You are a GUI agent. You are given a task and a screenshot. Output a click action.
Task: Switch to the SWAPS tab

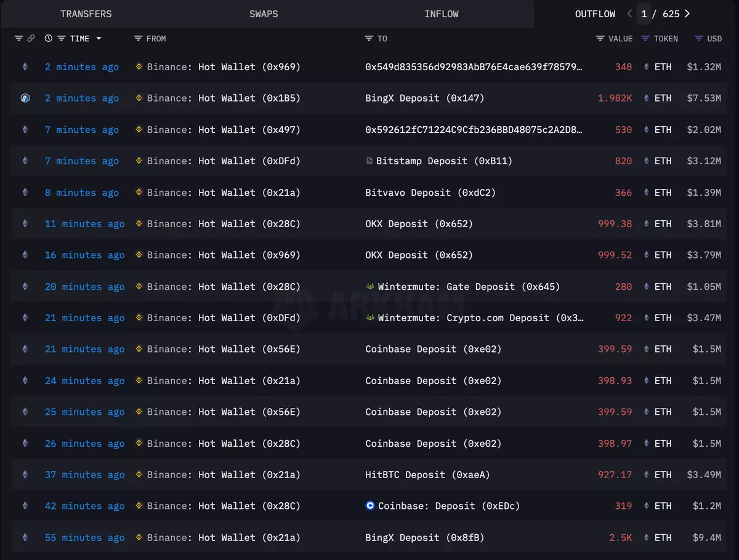[264, 14]
